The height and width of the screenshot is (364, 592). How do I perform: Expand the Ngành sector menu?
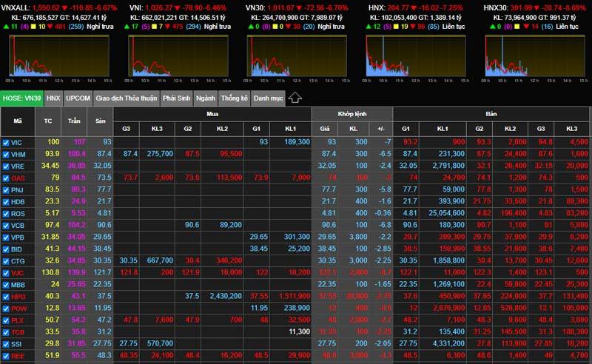(206, 98)
